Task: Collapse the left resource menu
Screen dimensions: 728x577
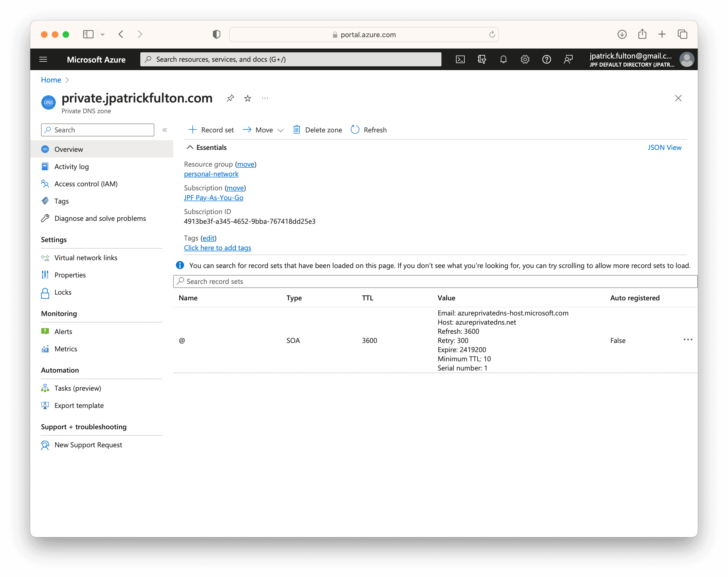Action: point(164,130)
